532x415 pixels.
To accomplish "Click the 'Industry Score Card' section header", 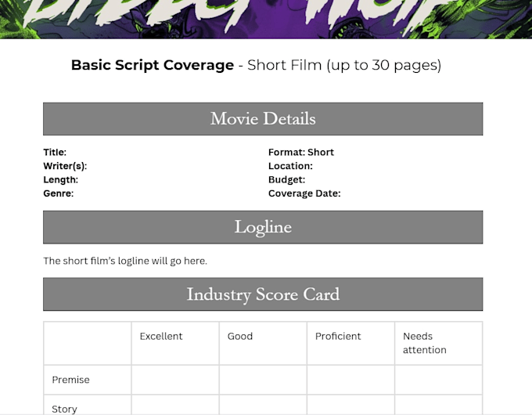I will click(x=263, y=294).
